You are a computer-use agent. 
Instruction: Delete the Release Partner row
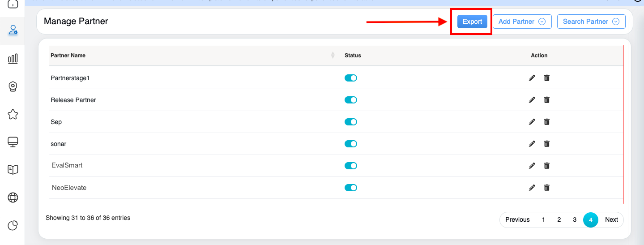pyautogui.click(x=546, y=100)
